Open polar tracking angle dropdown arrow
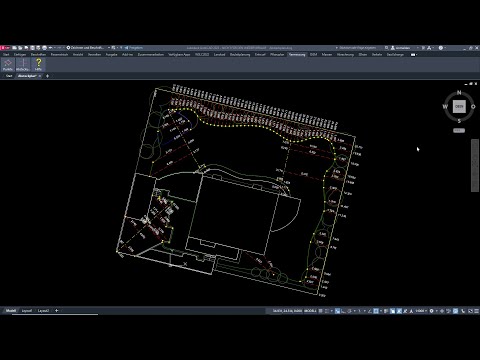Viewport: 480px width, 360px height. tap(355, 311)
